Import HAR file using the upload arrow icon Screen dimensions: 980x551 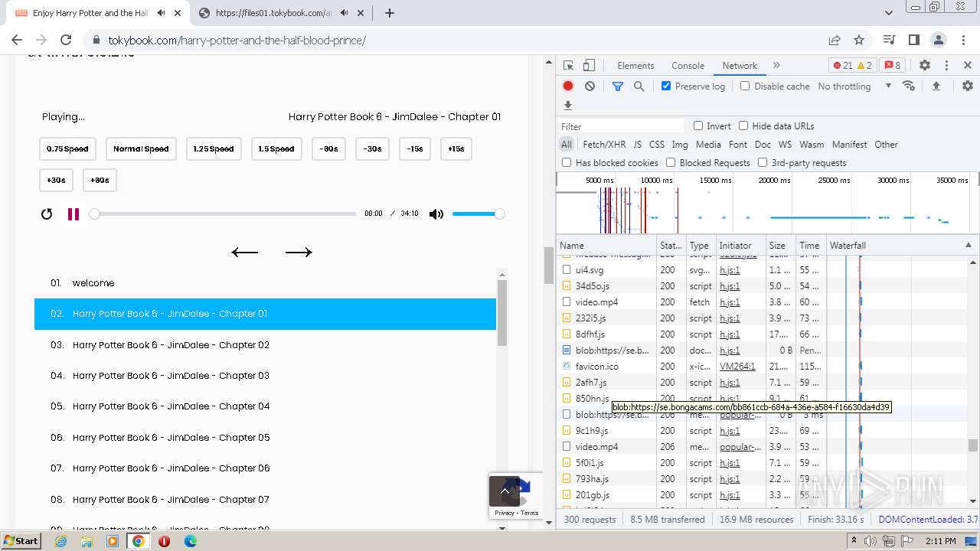936,86
